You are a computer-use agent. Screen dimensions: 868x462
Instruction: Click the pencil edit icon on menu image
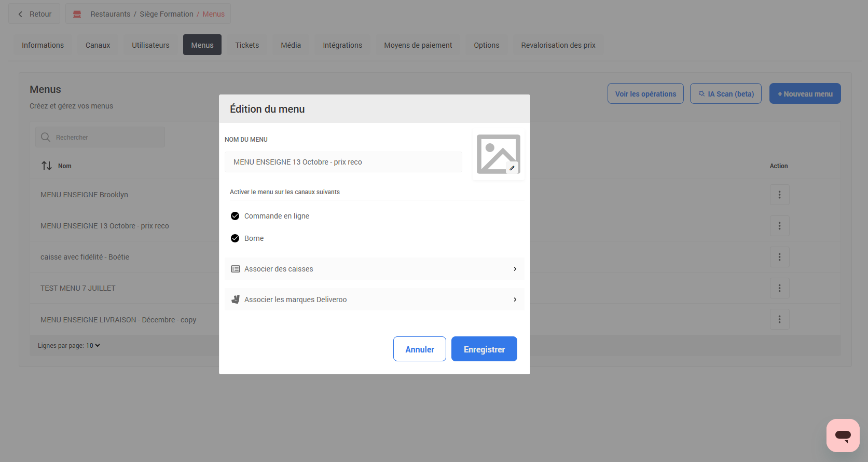coord(512,168)
